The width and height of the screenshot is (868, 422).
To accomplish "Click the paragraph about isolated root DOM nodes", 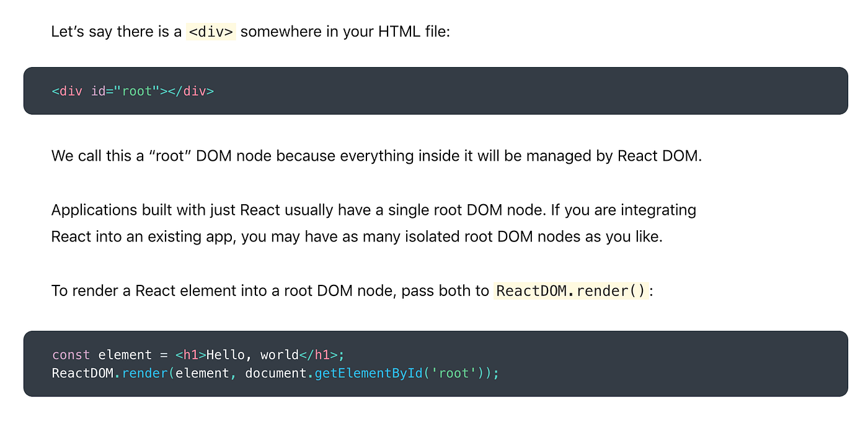I will coord(372,223).
